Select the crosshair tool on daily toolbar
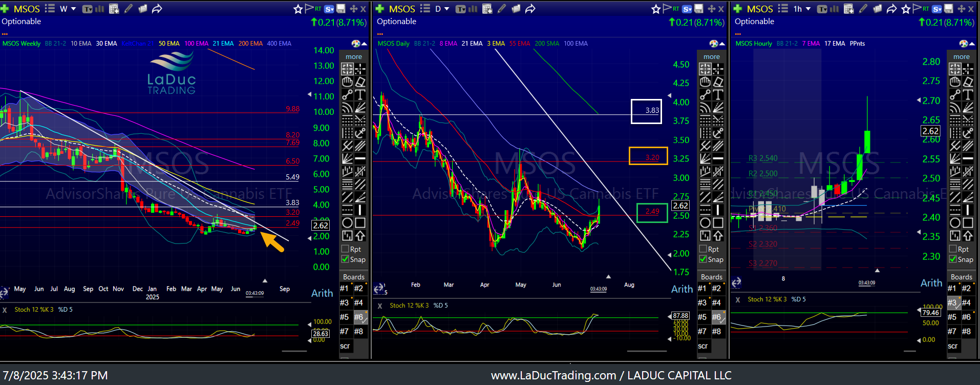This screenshot has height=385, width=980. pos(718,69)
